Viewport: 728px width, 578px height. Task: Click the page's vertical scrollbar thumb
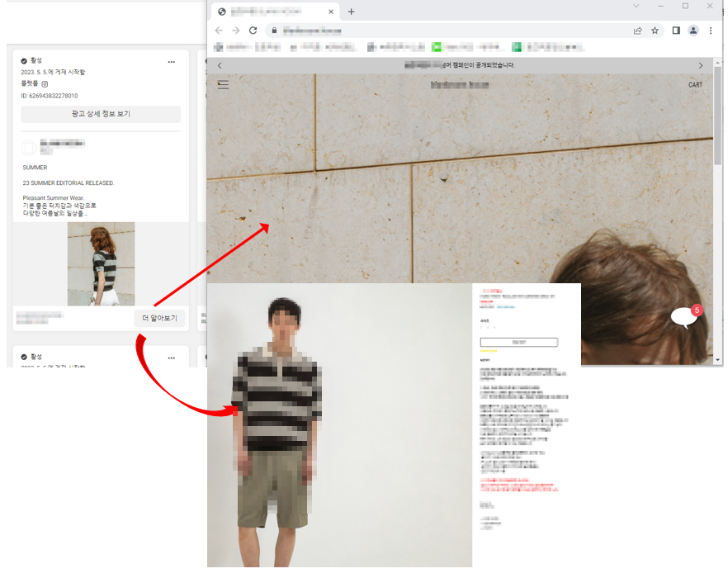pos(718,114)
